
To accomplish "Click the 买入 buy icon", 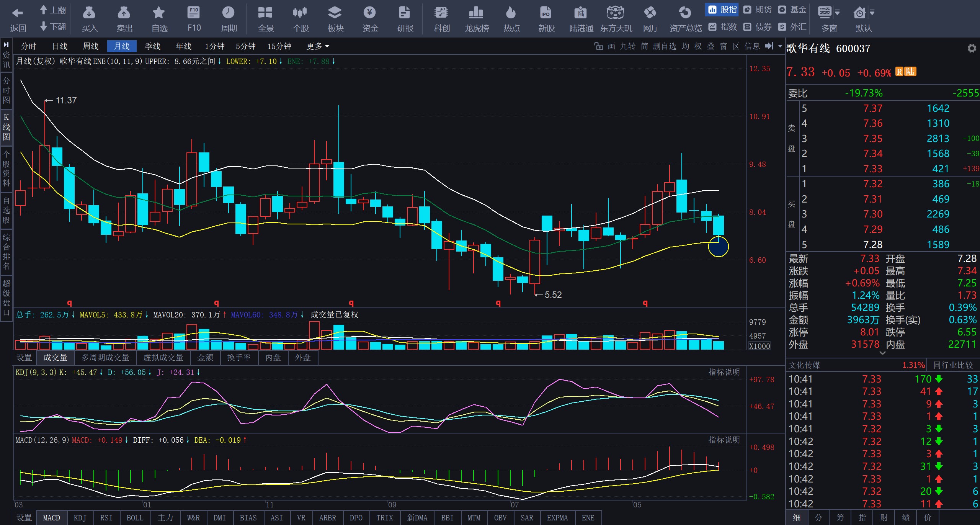I will (x=89, y=13).
